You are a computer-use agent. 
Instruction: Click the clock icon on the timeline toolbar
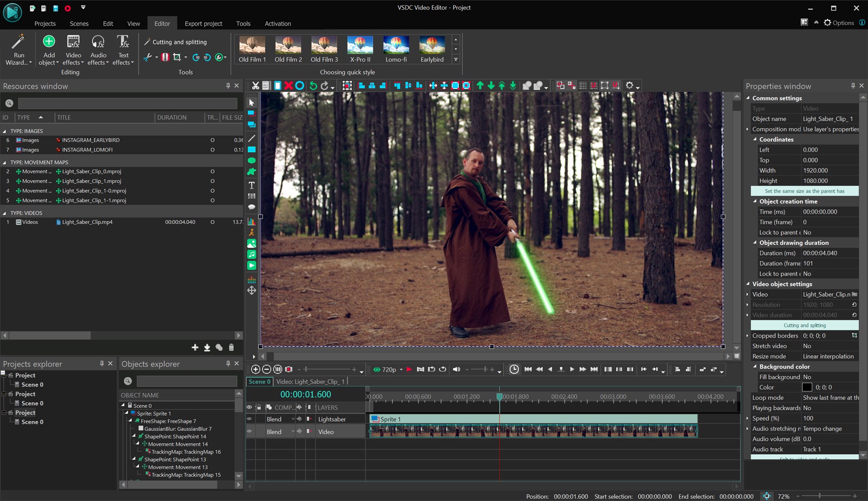click(x=514, y=369)
